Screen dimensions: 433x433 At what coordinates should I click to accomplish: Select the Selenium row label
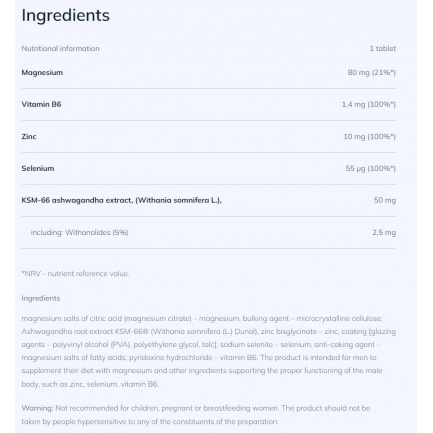coord(38,168)
